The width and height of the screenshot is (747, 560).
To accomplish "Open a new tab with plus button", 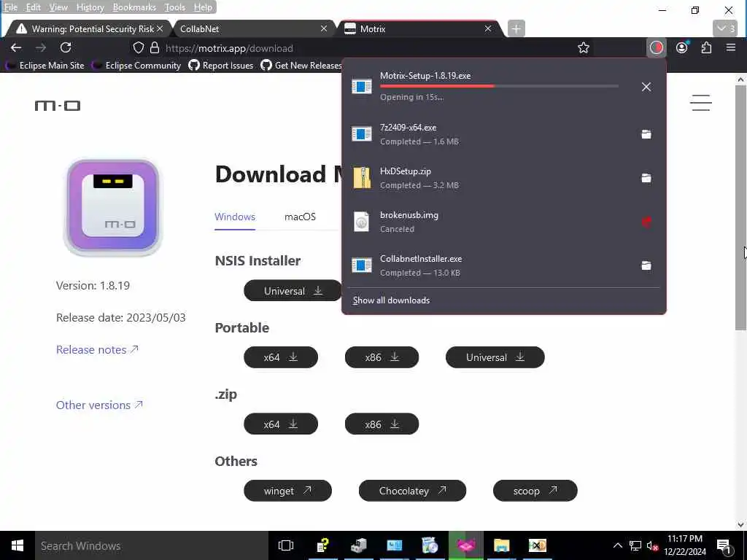I will point(516,28).
